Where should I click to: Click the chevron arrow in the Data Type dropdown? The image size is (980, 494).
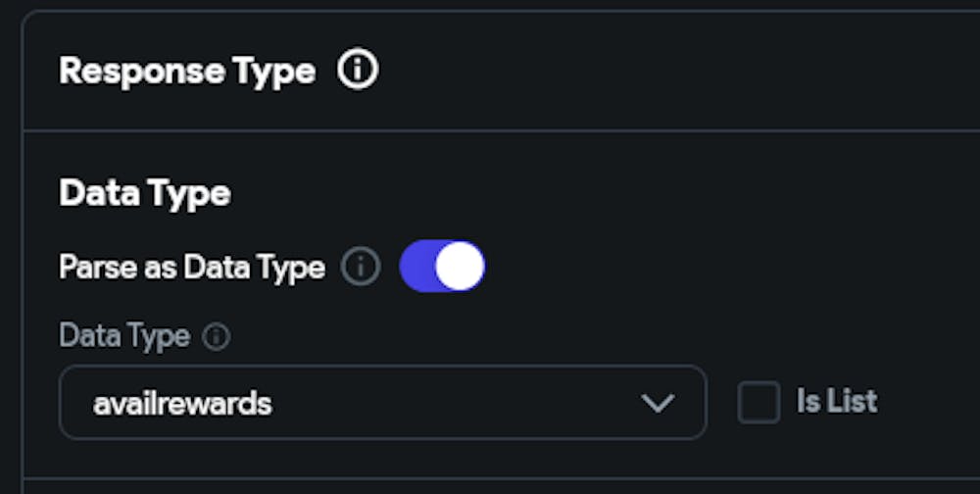click(x=657, y=402)
